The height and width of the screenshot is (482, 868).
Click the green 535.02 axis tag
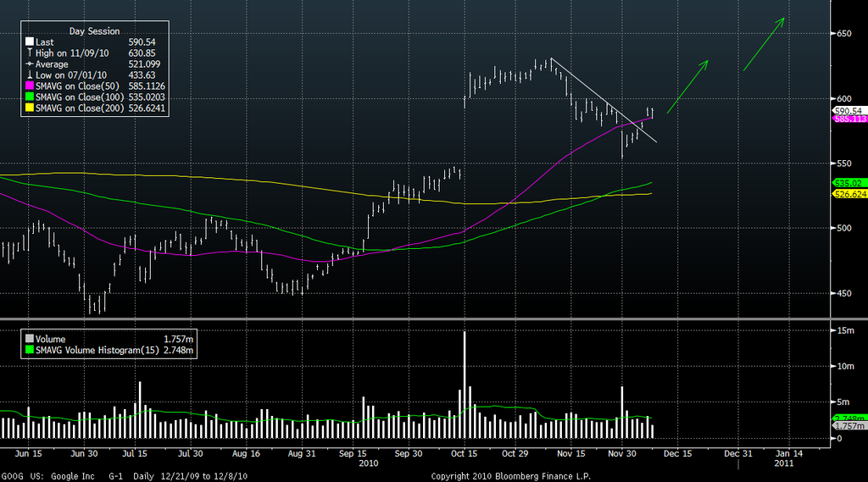[849, 183]
